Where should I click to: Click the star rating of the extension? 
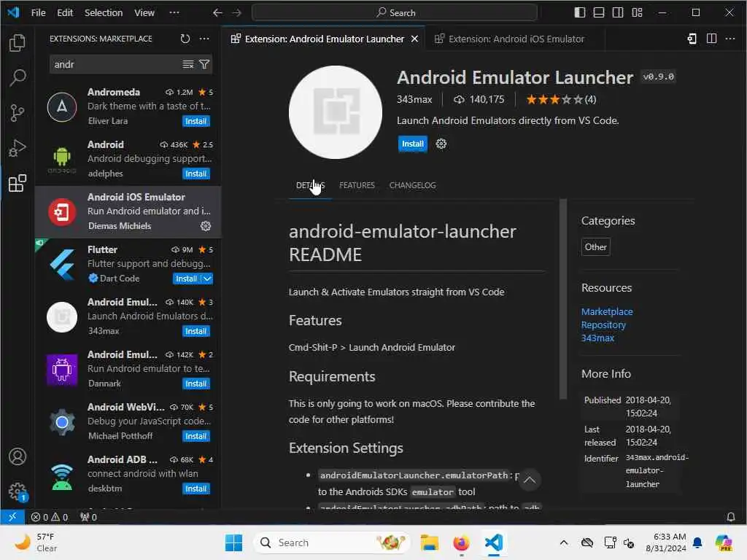(x=561, y=99)
